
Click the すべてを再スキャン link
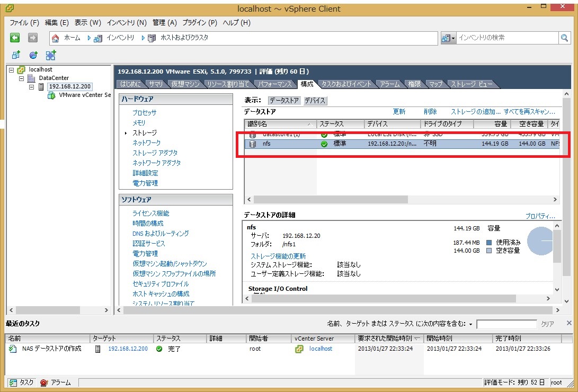click(x=529, y=112)
